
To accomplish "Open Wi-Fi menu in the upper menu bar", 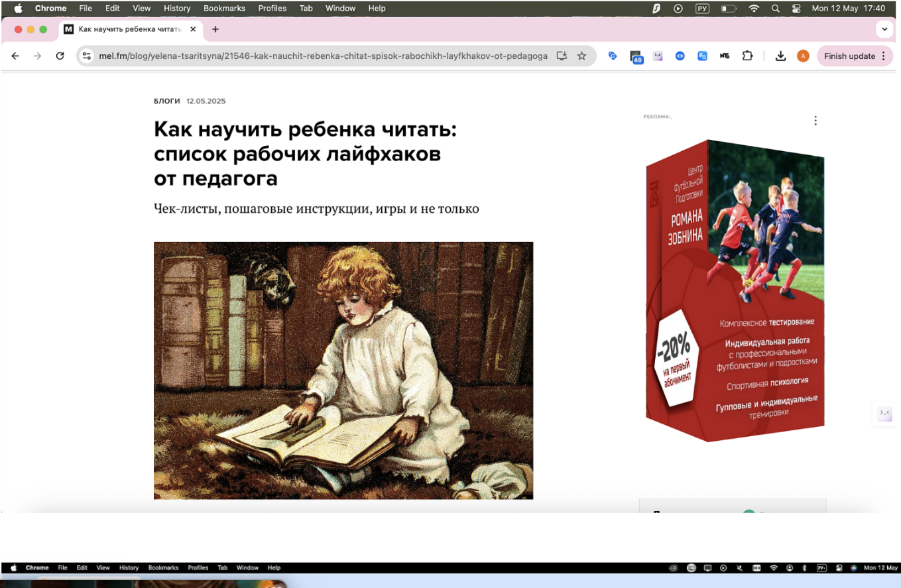I will 754,9.
